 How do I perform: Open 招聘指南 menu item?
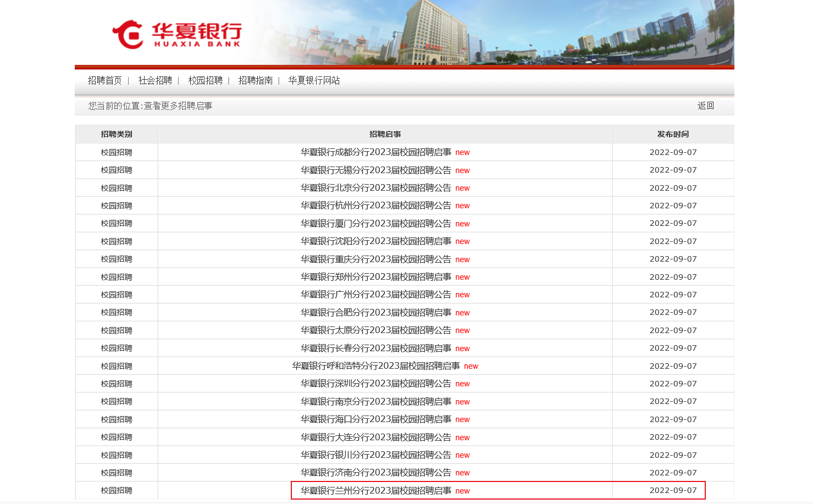(x=255, y=81)
